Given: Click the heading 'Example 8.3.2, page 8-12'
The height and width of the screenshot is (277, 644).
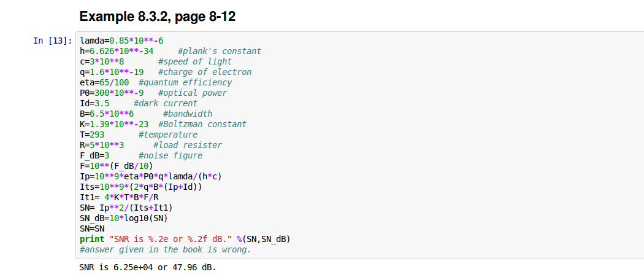Looking at the screenshot, I should tap(157, 17).
